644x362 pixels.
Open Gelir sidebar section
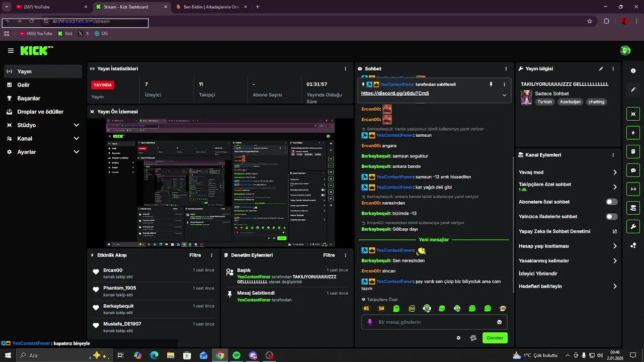pos(43,85)
